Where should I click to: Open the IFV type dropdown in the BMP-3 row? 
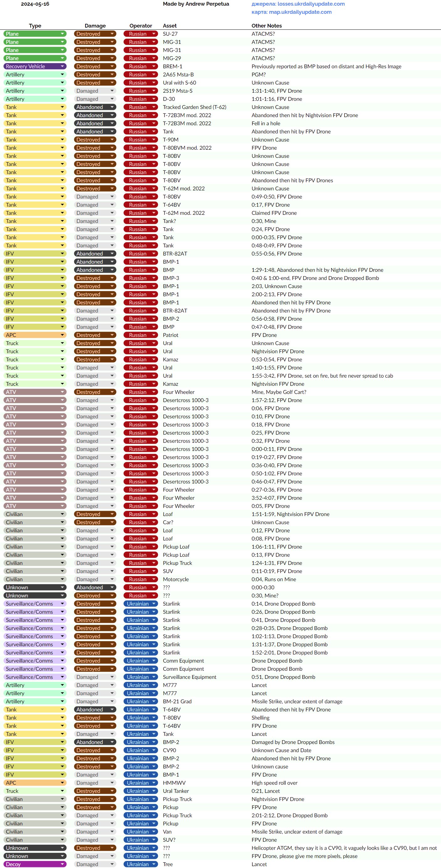point(35,278)
